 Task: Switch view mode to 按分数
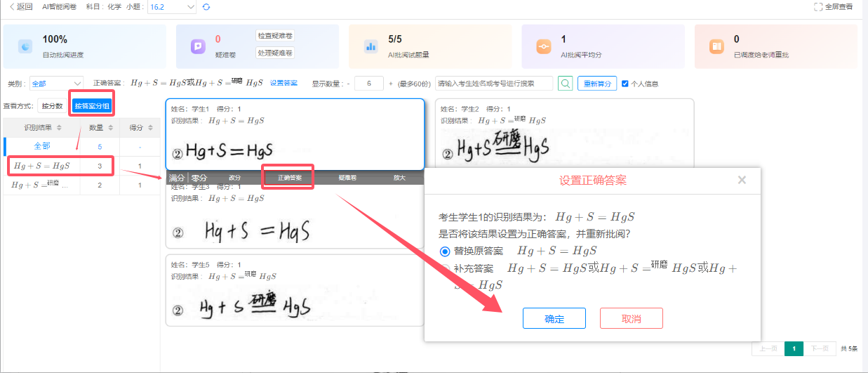point(52,107)
